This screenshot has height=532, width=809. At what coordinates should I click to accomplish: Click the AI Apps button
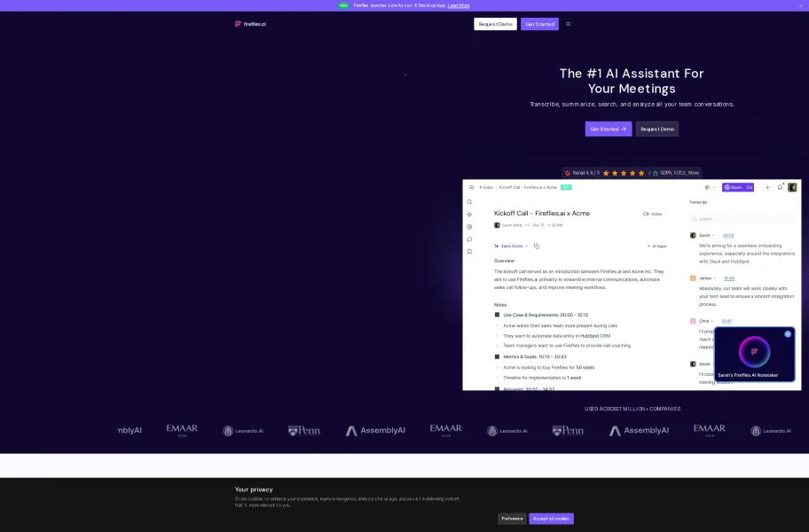[x=656, y=246]
